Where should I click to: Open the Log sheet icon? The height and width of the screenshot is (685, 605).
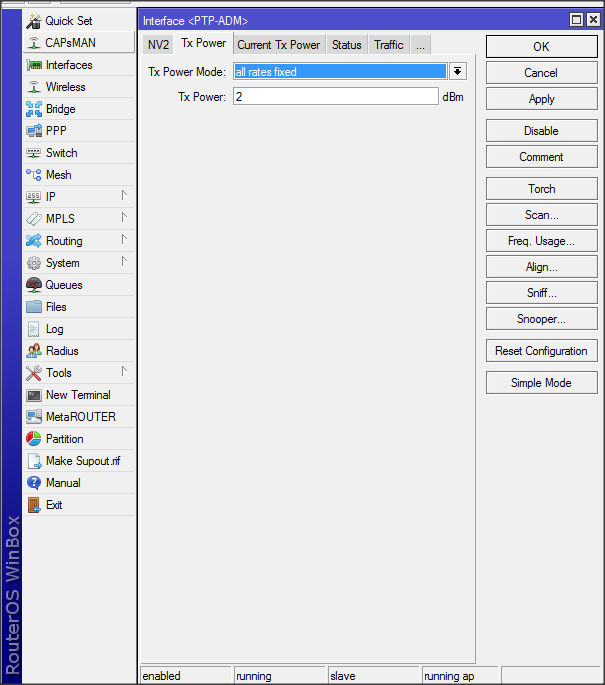pos(34,329)
